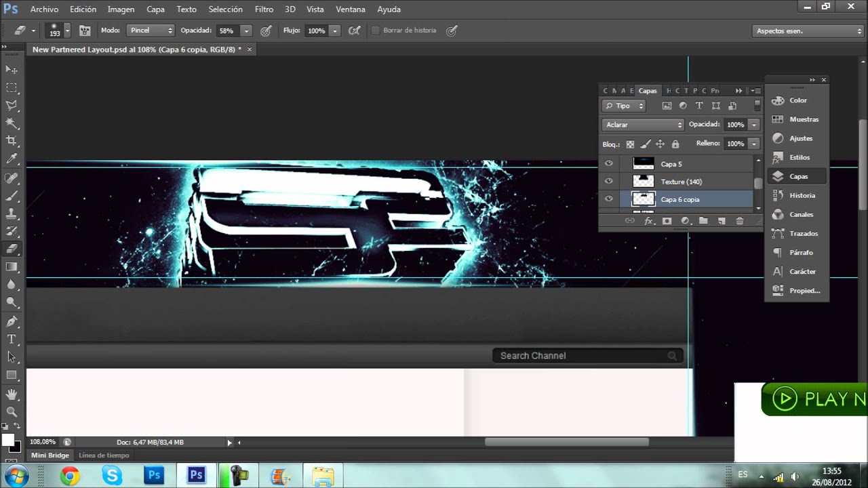Select the Eyedropper tool
The image size is (868, 488).
[12, 159]
